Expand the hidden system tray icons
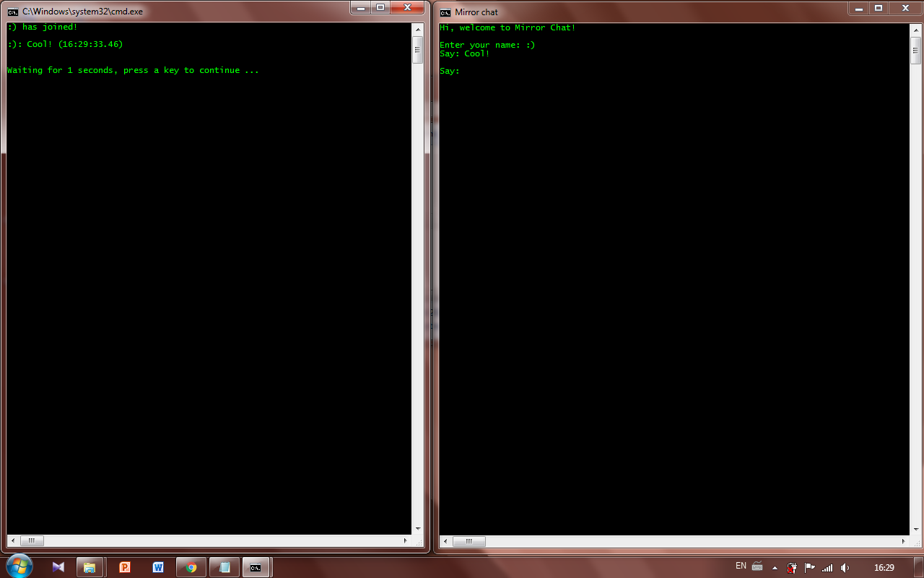Image resolution: width=924 pixels, height=578 pixels. [x=775, y=569]
